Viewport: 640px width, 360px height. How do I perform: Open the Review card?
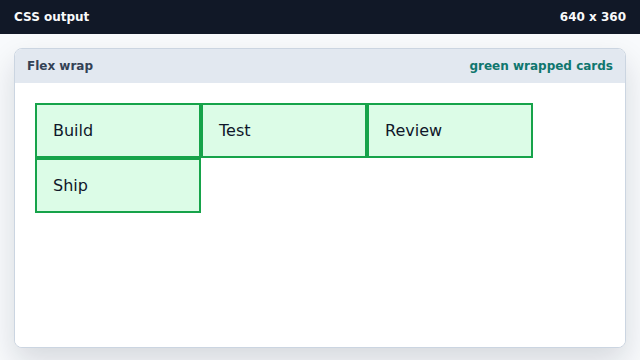click(450, 131)
